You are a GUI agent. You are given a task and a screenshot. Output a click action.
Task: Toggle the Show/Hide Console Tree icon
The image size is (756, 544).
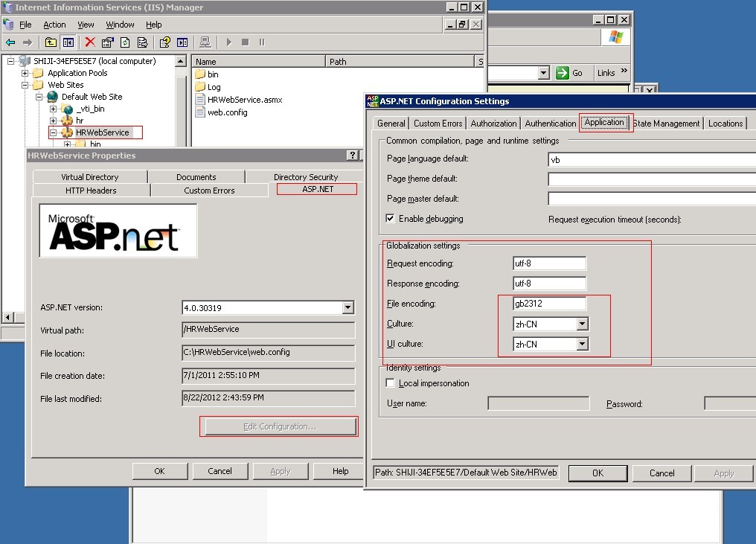click(x=68, y=42)
